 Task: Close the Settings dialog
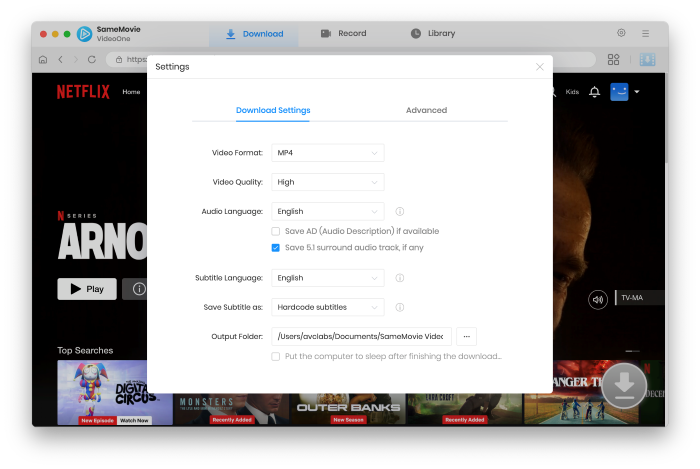pos(540,67)
